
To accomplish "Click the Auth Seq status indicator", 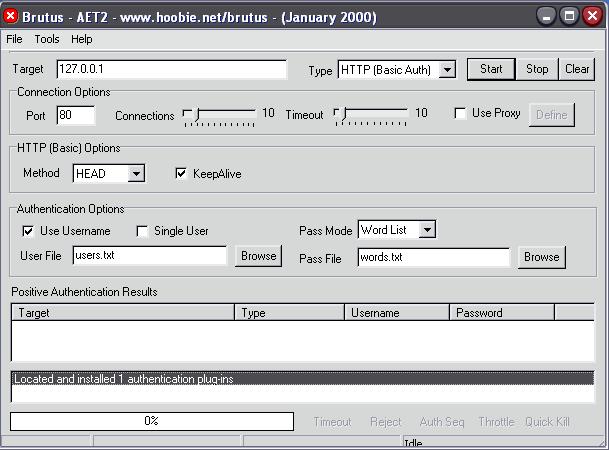I will click(442, 422).
